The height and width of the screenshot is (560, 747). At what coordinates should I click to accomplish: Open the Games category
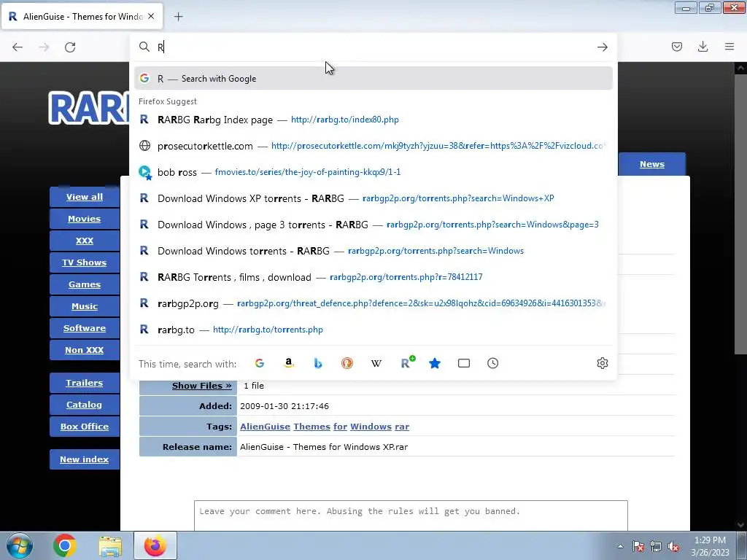(x=85, y=284)
